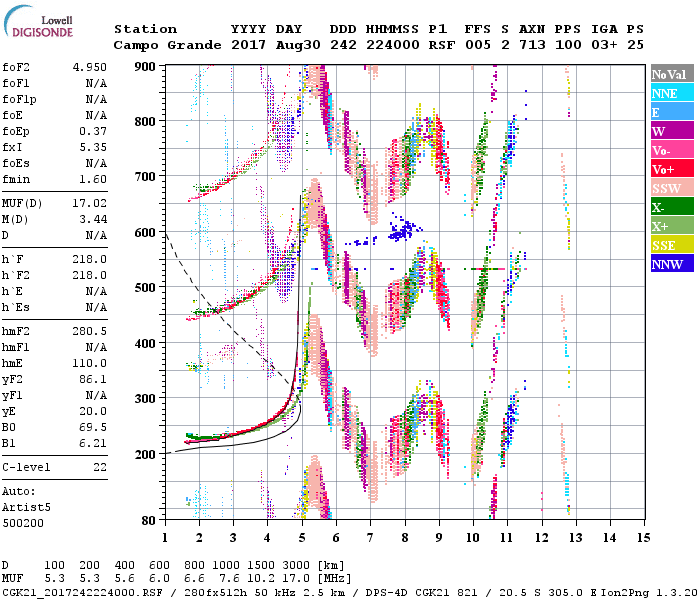The width and height of the screenshot is (700, 600).
Task: Click the MUF(D) value 17.02
Action: pyautogui.click(x=88, y=205)
